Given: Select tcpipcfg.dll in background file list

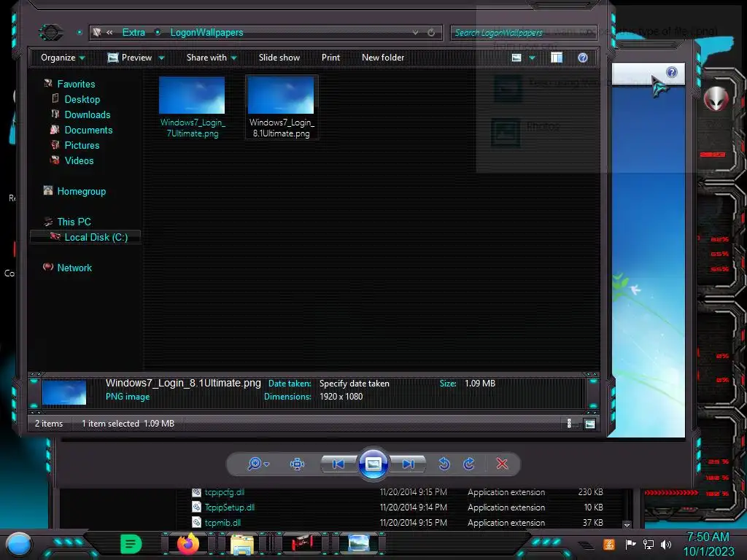Looking at the screenshot, I should point(225,492).
